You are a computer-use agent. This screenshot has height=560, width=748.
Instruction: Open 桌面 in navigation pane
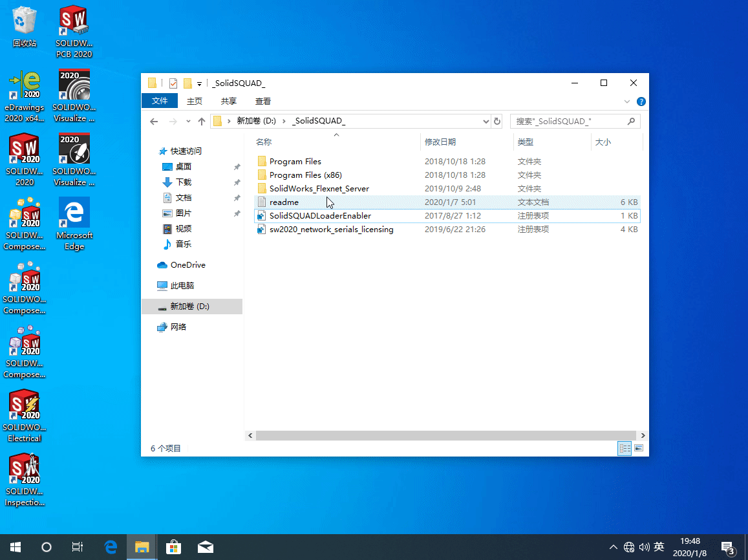coord(177,166)
